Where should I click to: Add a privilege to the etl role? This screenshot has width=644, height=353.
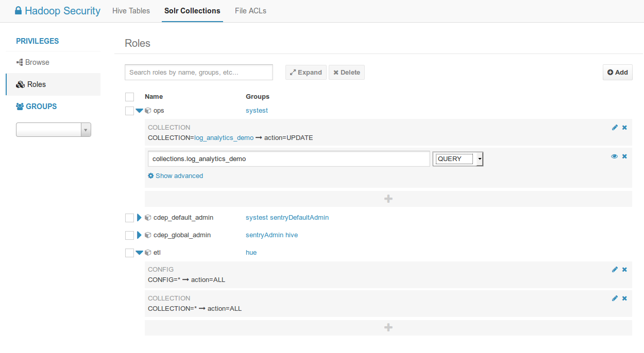(388, 328)
